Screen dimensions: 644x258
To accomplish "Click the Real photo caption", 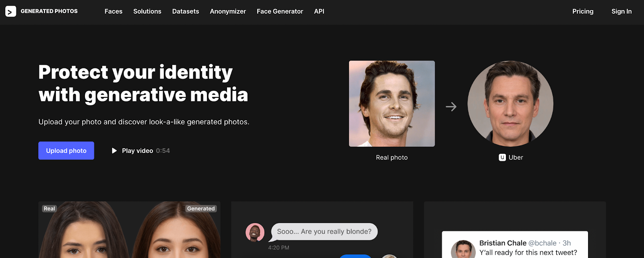I will point(392,157).
